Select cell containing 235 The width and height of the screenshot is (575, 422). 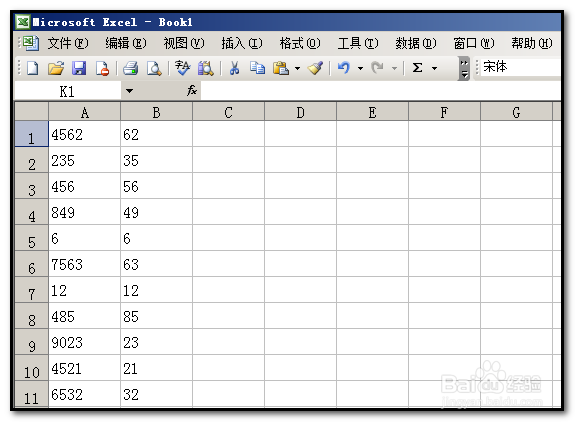84,160
